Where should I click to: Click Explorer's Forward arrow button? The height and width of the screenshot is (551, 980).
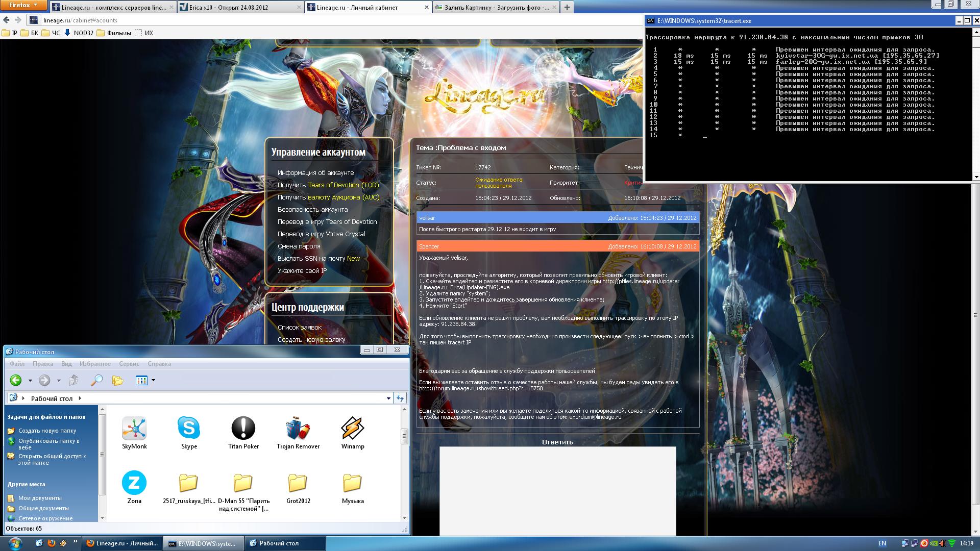coord(44,380)
